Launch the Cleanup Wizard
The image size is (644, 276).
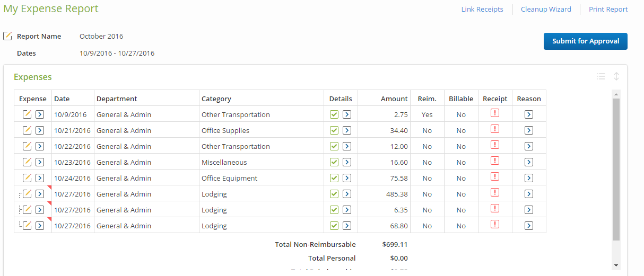tap(546, 9)
